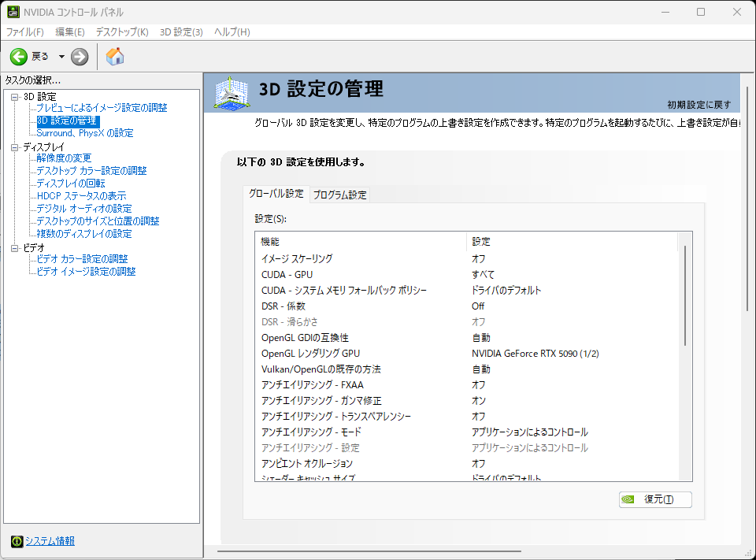This screenshot has height=560, width=756.
Task: Click the Home icon in toolbar
Action: (x=115, y=57)
